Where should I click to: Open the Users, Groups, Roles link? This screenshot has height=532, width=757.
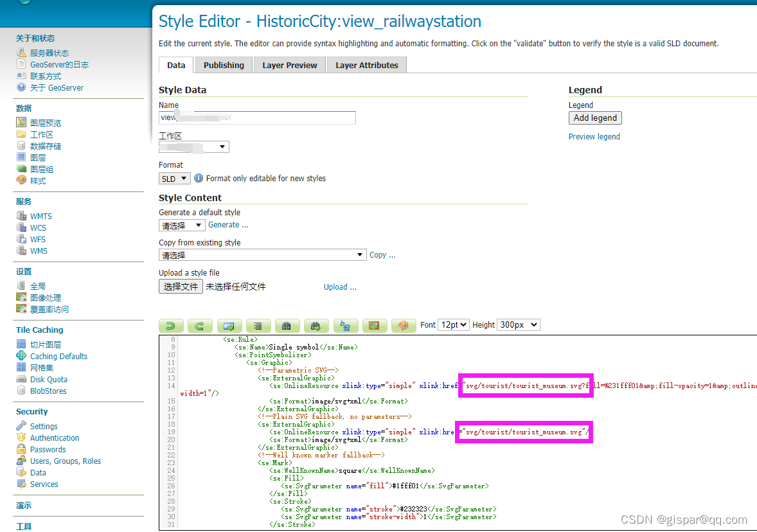pos(66,461)
